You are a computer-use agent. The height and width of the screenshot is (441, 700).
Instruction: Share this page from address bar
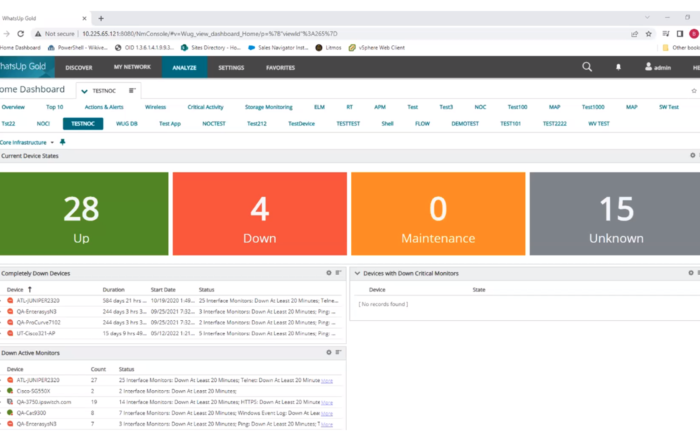click(x=634, y=34)
